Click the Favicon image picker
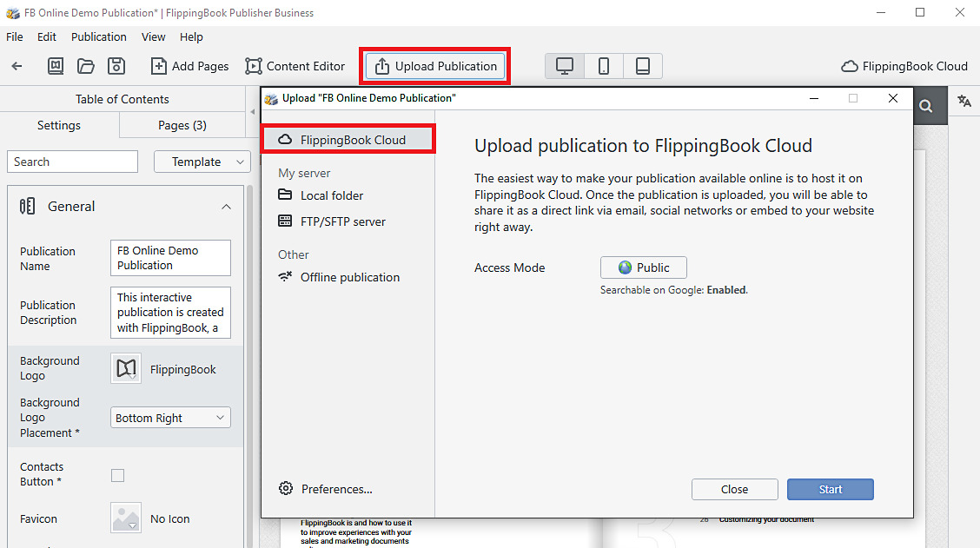980x548 pixels. pos(126,518)
